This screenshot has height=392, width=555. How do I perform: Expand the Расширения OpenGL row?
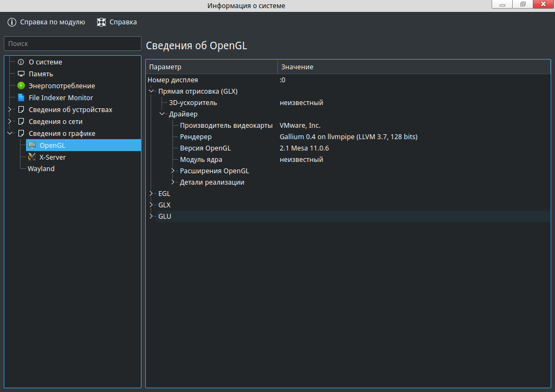coord(173,171)
